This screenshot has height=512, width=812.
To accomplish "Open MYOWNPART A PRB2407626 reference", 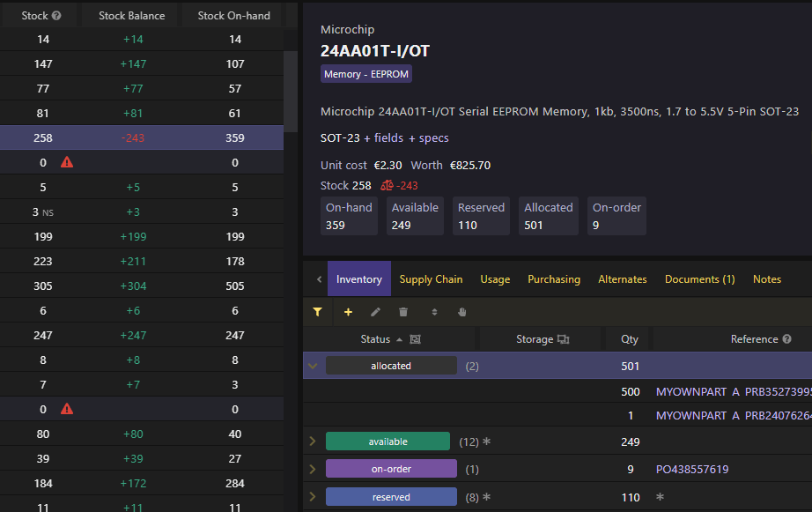I will tap(734, 416).
